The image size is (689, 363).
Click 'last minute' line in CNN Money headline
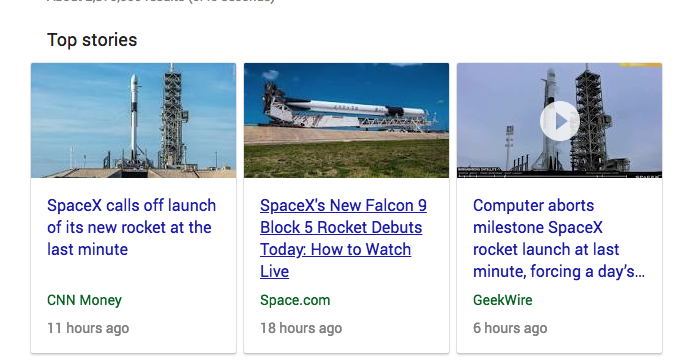coord(87,249)
